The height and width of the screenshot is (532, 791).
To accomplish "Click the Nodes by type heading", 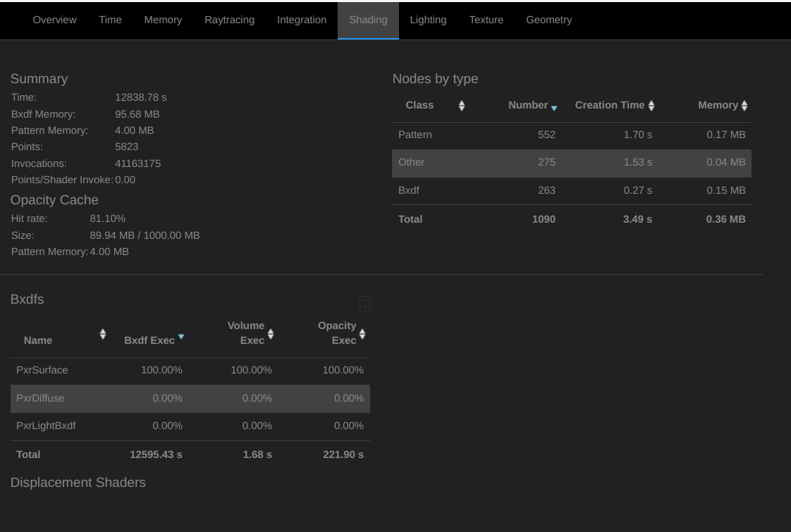I will 436,79.
